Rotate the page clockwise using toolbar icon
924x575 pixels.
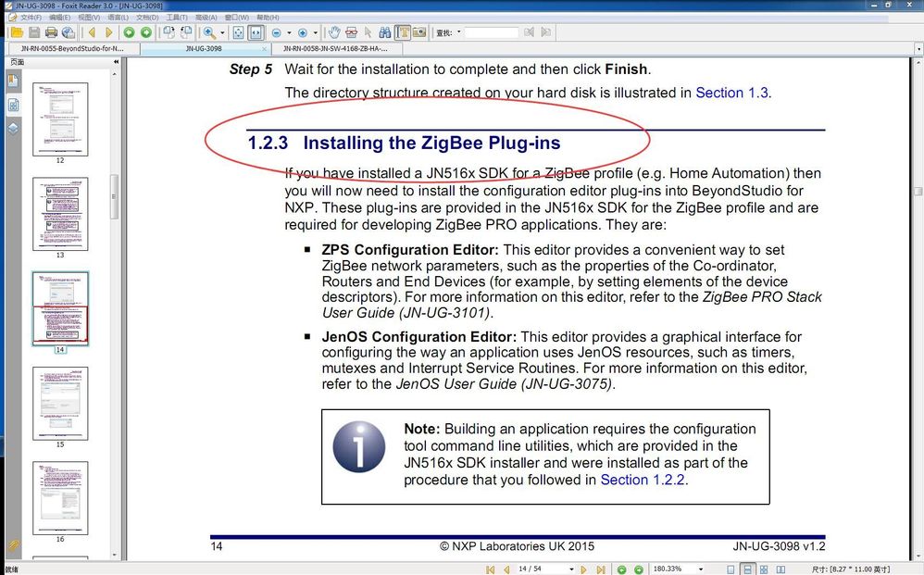coord(169,32)
